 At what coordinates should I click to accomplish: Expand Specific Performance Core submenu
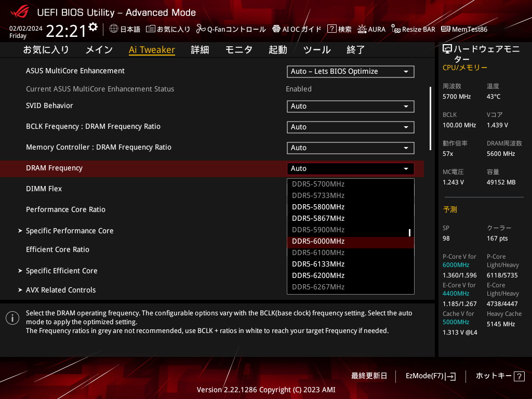70,231
